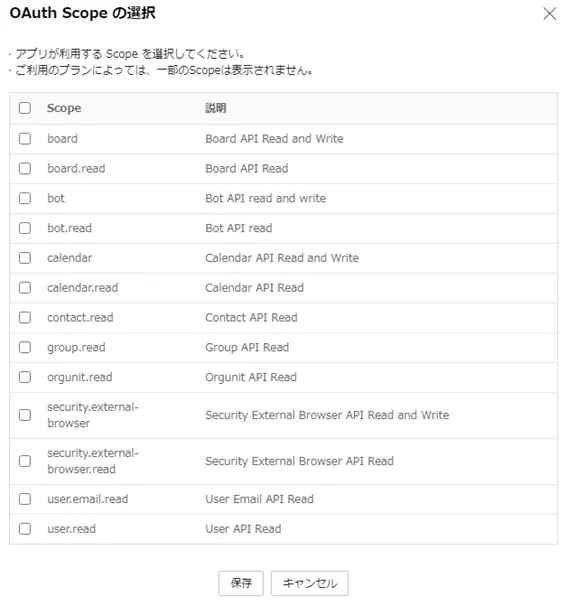Select security.external-browser.read checkbox
567x606 pixels.
point(25,461)
